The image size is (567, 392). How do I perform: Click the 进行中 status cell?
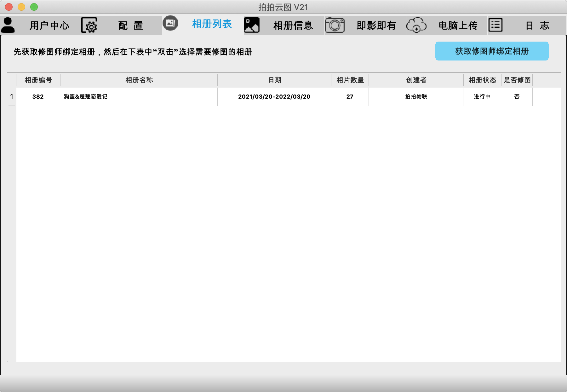pos(482,97)
